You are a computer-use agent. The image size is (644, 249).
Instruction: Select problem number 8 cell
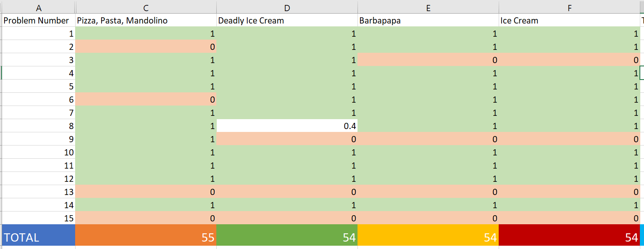(x=39, y=126)
